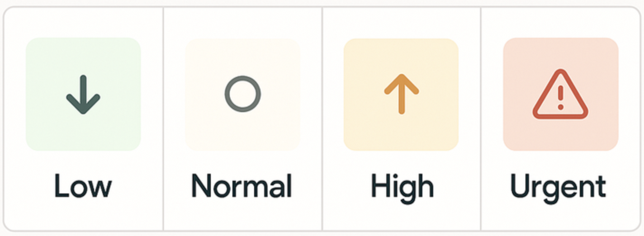Image resolution: width=644 pixels, height=236 pixels.
Task: Click the "Normal" text label
Action: click(241, 186)
